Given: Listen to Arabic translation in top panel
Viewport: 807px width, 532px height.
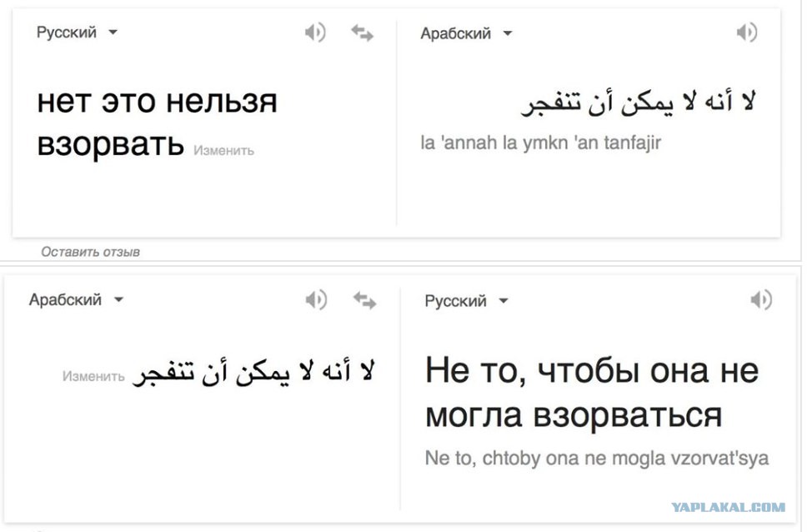Looking at the screenshot, I should tap(747, 33).
